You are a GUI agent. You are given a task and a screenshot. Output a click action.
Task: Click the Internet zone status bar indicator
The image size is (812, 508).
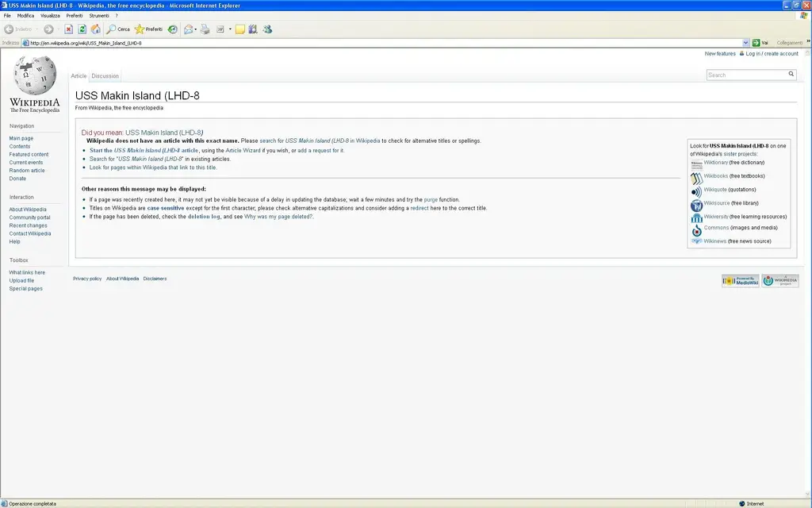752,503
